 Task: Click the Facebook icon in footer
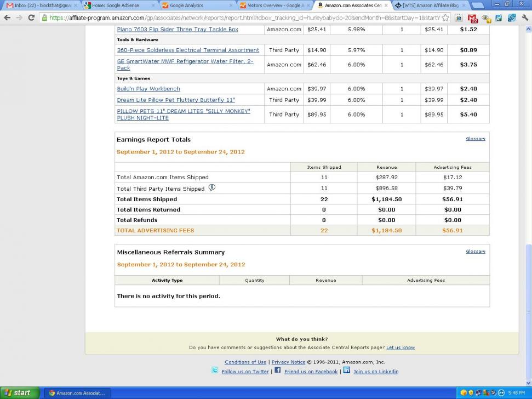278,370
